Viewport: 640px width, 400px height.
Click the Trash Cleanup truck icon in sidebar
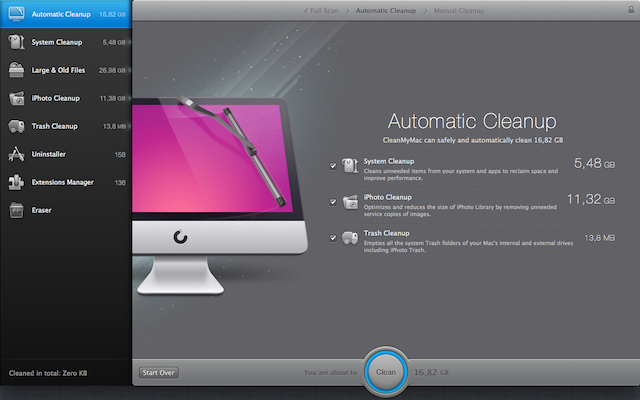[x=16, y=126]
